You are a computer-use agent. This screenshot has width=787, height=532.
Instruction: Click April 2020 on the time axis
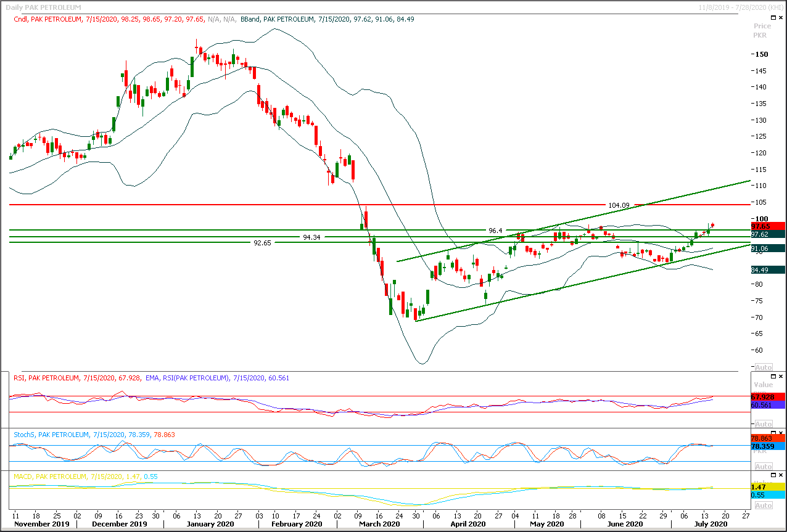[x=468, y=524]
